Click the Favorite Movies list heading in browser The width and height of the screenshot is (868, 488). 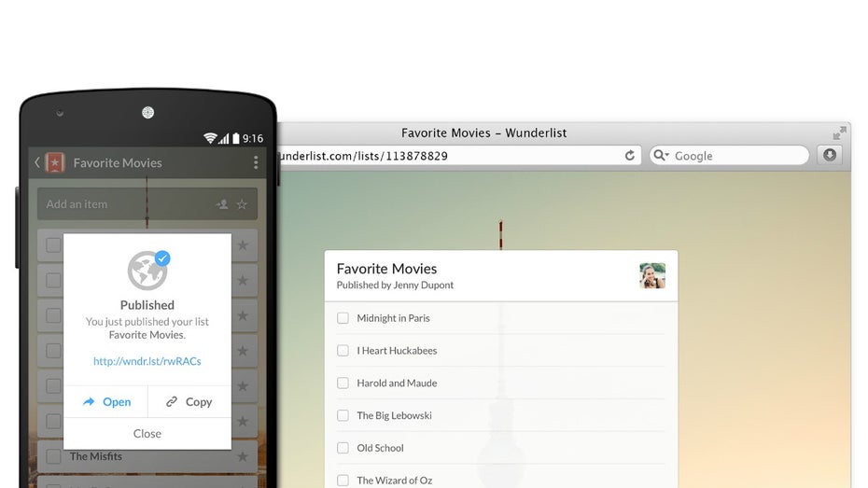click(386, 269)
